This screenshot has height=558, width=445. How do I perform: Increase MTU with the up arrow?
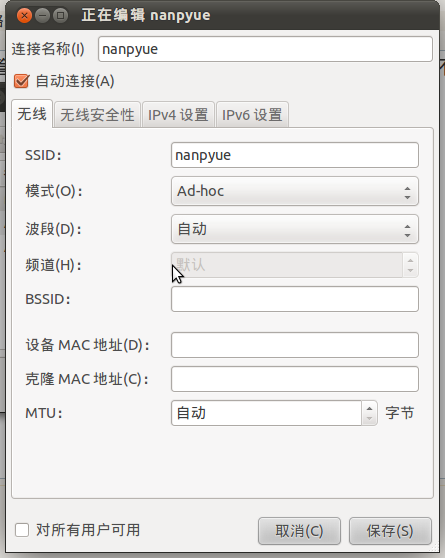click(x=370, y=408)
